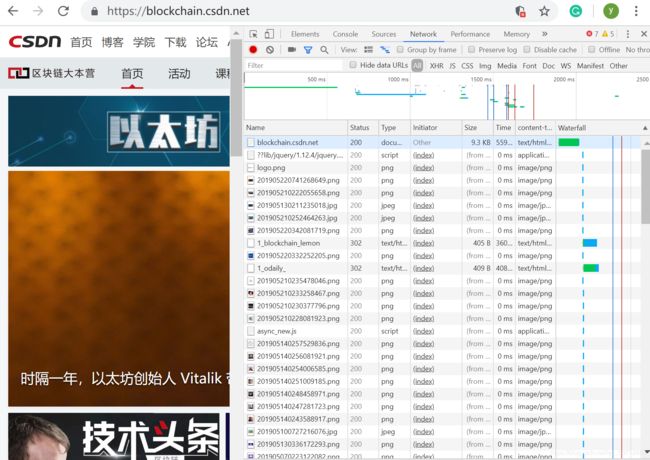650x460 pixels.
Task: Open 下载 in CSDN navigation
Action: pyautogui.click(x=175, y=42)
